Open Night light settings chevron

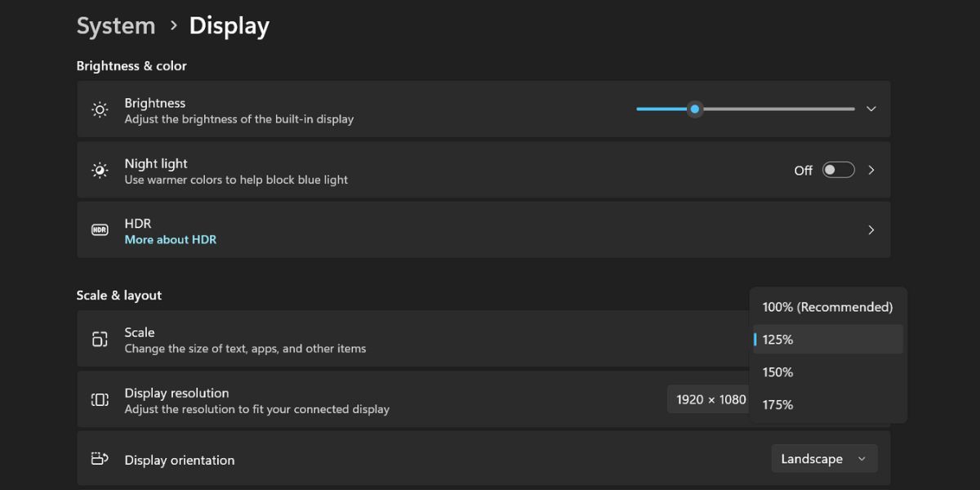click(x=871, y=170)
